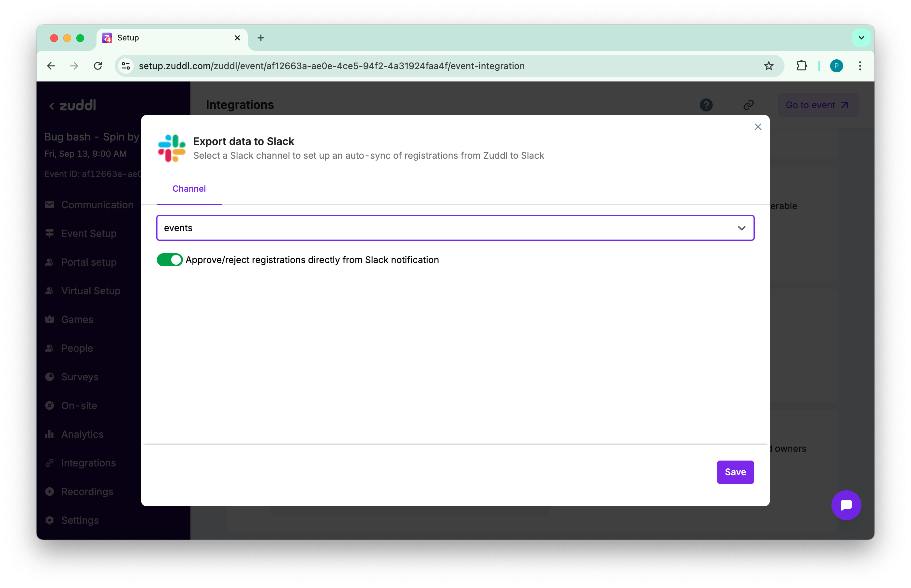Click the help question mark icon
The height and width of the screenshot is (588, 911).
(x=706, y=105)
